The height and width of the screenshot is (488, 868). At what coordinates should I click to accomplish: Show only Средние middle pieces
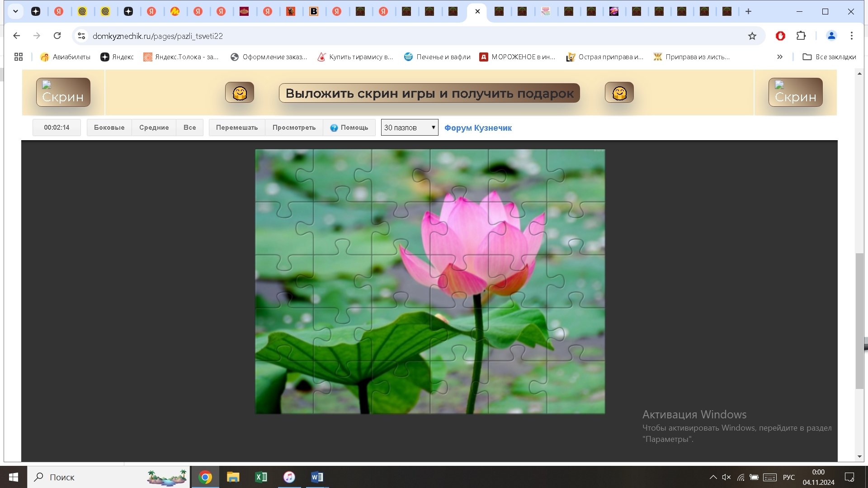pos(154,128)
